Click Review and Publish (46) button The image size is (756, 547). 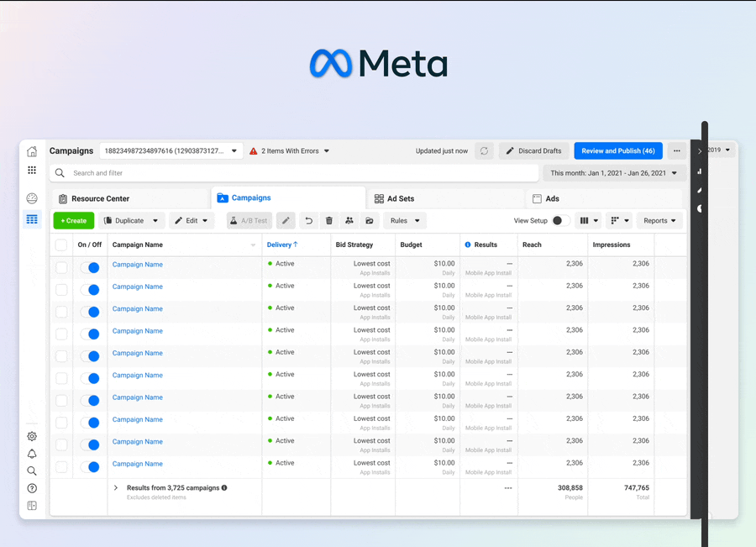point(618,151)
